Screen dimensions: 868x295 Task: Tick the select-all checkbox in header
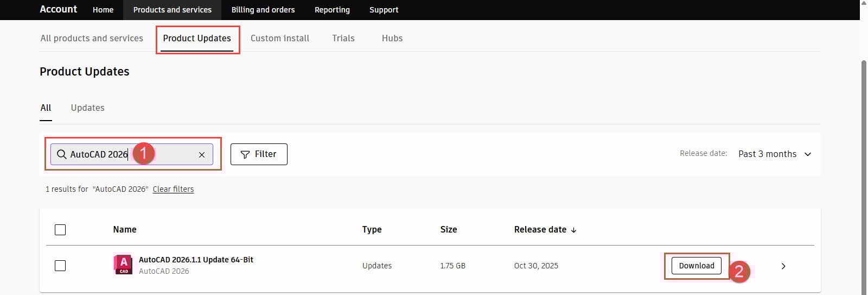coord(60,230)
